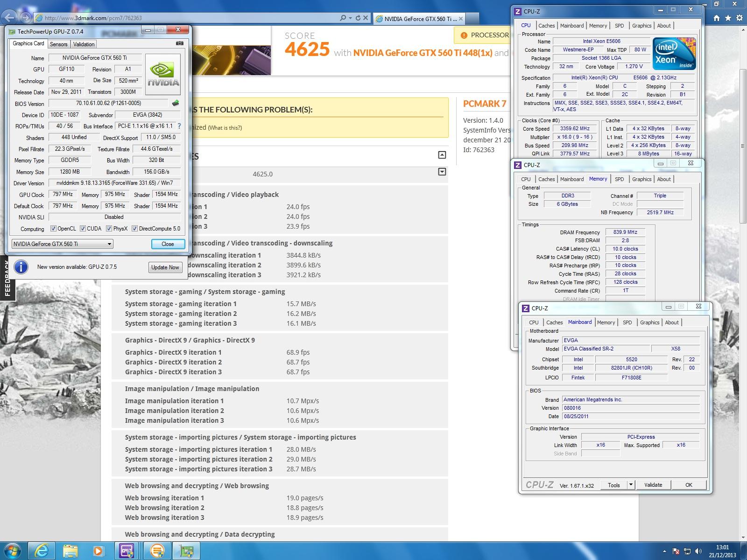
Task: Click the orange PCMark taskbar icon
Action: [x=157, y=551]
